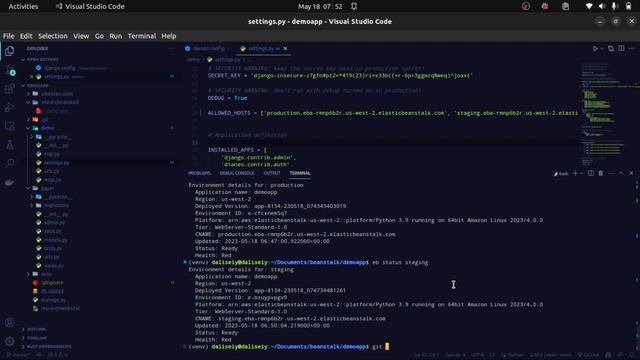Open the Accounts menu in activity bar
Image resolution: width=640 pixels, height=360 pixels.
click(x=10, y=322)
